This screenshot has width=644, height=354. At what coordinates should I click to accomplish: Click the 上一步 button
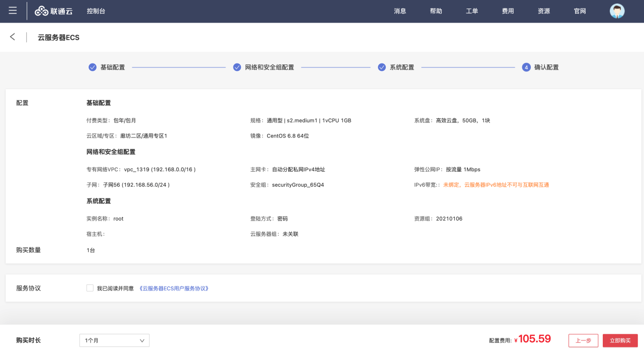[x=583, y=340]
